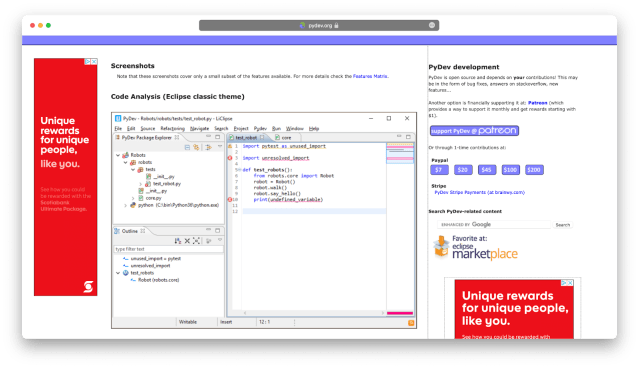Viewport: 639px width, 368px height.
Task: Select the Outline view tab
Action: pyautogui.click(x=130, y=231)
